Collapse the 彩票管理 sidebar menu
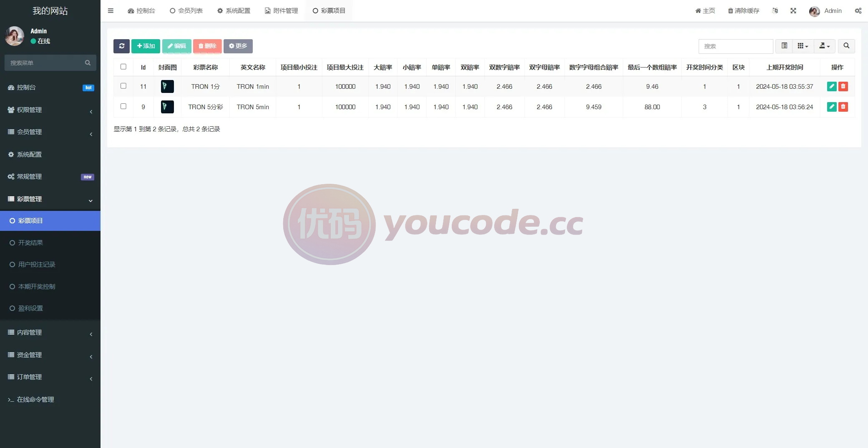 point(50,199)
